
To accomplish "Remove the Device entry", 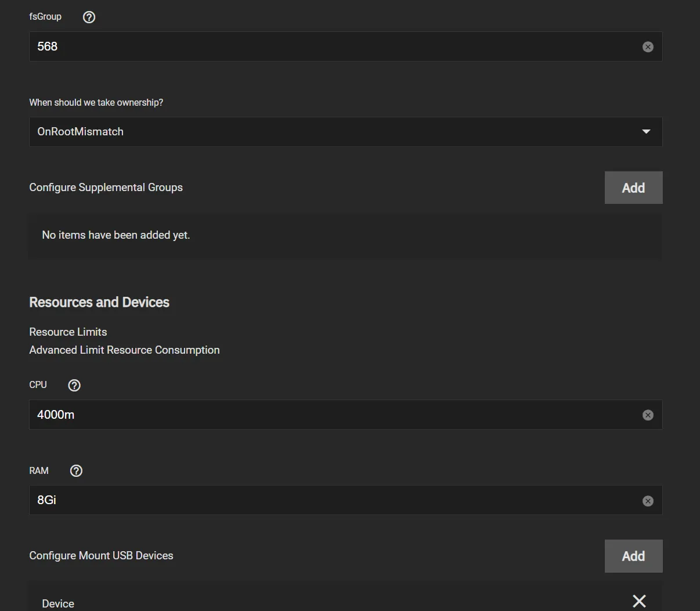I will [639, 601].
